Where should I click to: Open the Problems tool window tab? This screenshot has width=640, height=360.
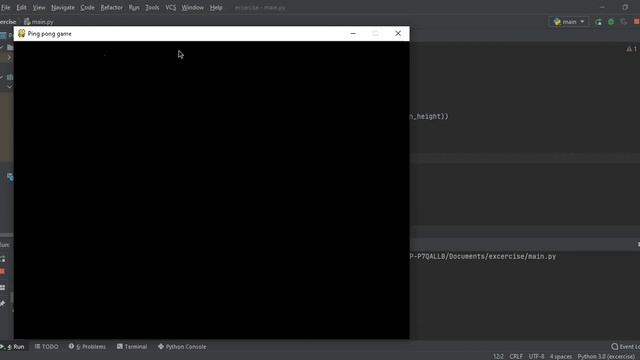pos(87,347)
